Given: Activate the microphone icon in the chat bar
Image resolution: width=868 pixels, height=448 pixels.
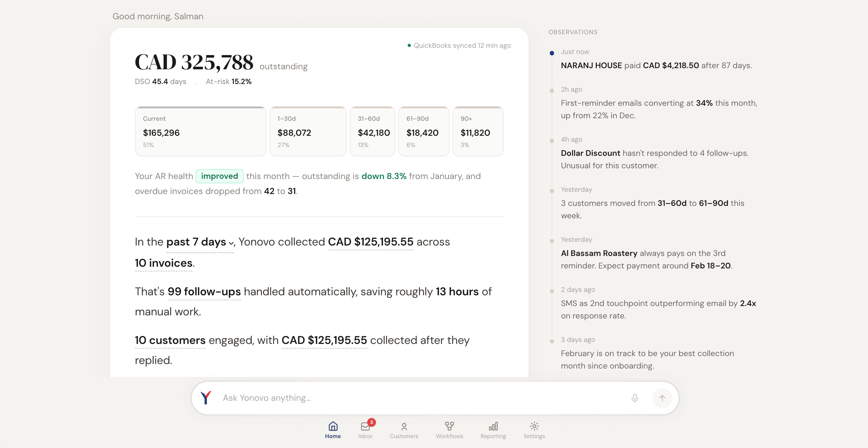Looking at the screenshot, I should (x=634, y=398).
